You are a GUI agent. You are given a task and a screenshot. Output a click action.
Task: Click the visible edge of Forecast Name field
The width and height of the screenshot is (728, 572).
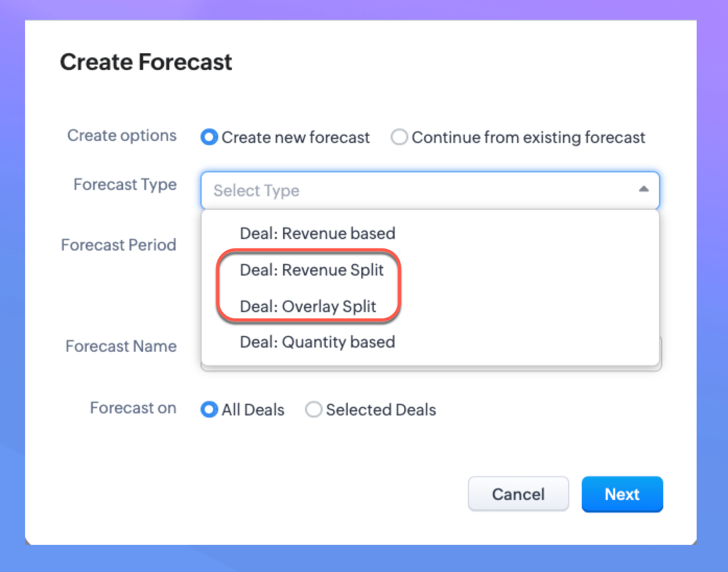[661, 355]
